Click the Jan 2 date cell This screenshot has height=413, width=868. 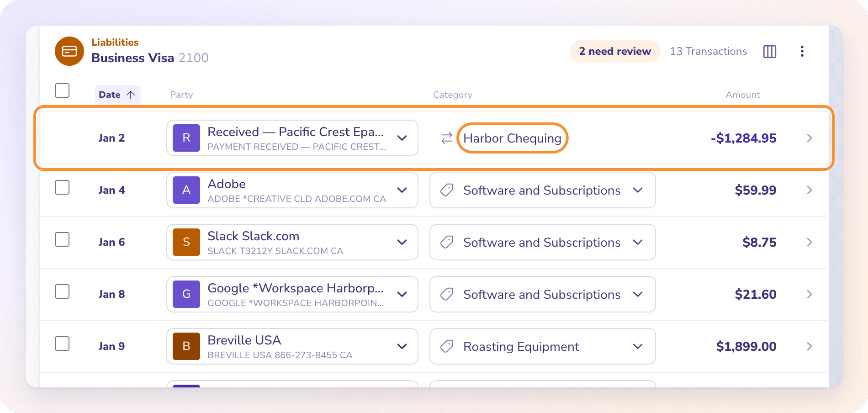pos(111,138)
